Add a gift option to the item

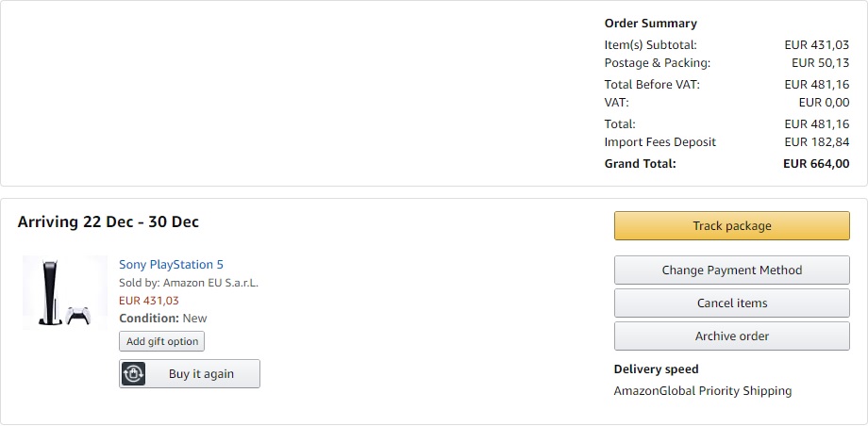[x=161, y=341]
